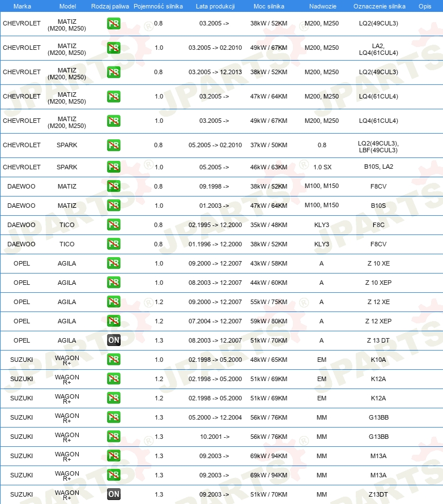Viewport: 443px width, 504px height.
Task: Click the Pojemność silnika column header
Action: pos(158,6)
